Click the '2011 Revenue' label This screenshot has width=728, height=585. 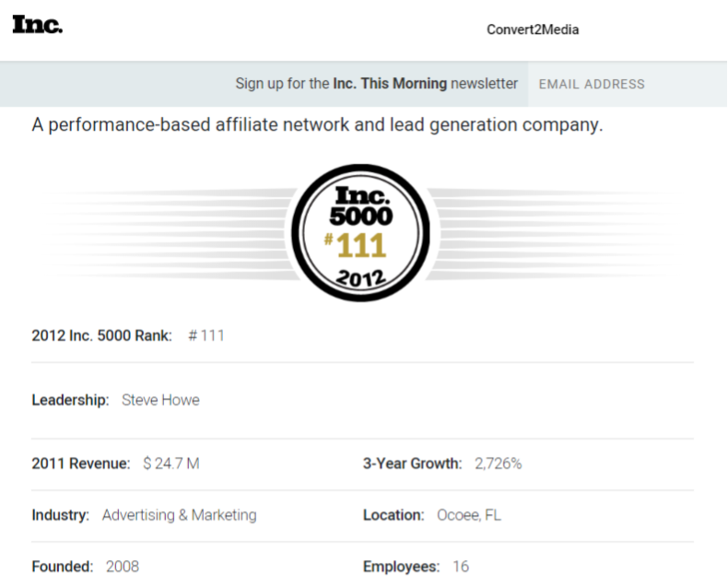click(81, 463)
